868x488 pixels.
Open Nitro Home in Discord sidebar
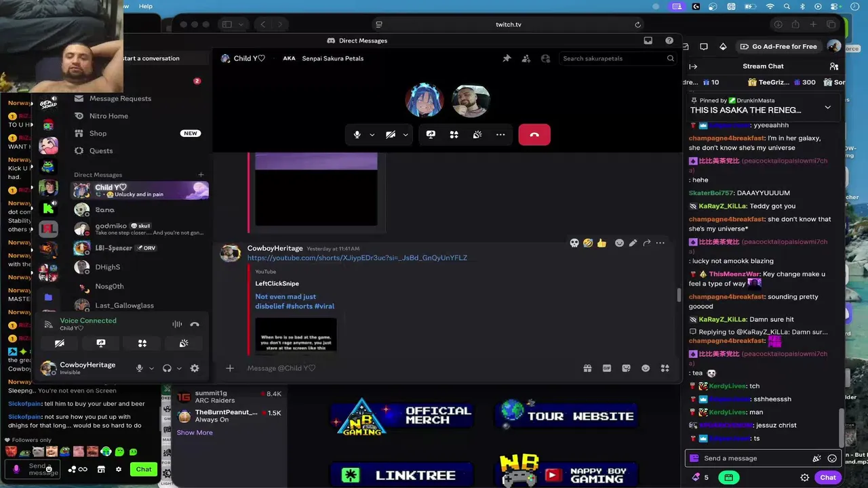click(139, 116)
